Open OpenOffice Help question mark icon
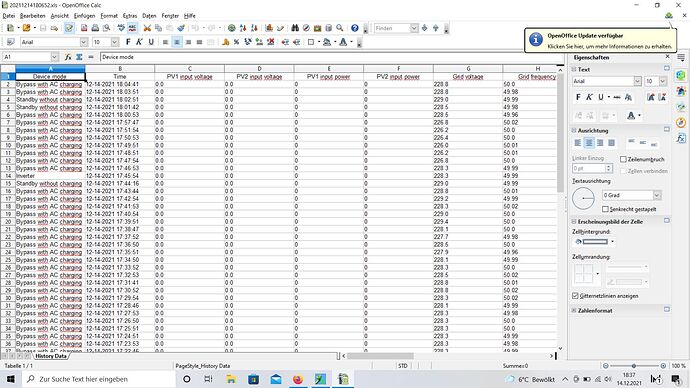Viewport: 690px width, 388px height. 355,28
